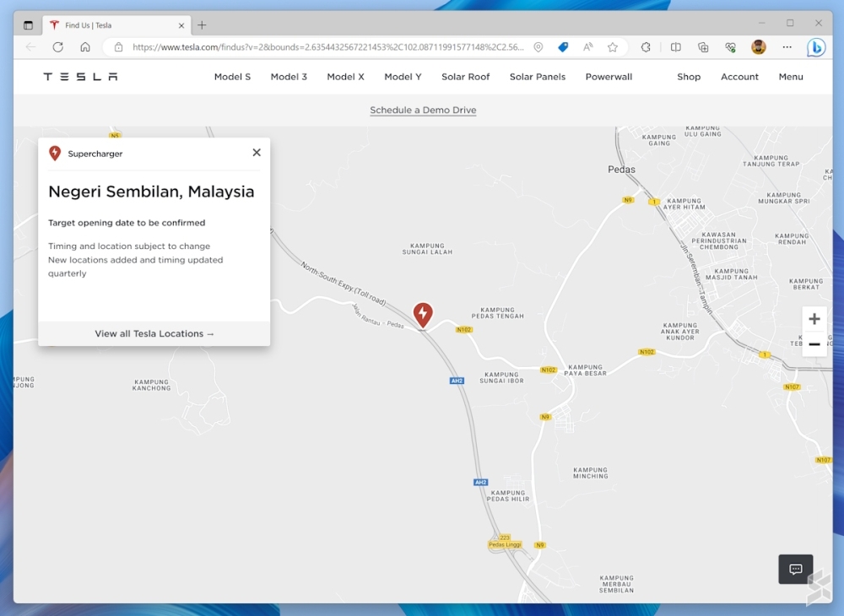Click the Pedas town label on map
Image resolution: width=844 pixels, height=616 pixels.
coord(621,170)
